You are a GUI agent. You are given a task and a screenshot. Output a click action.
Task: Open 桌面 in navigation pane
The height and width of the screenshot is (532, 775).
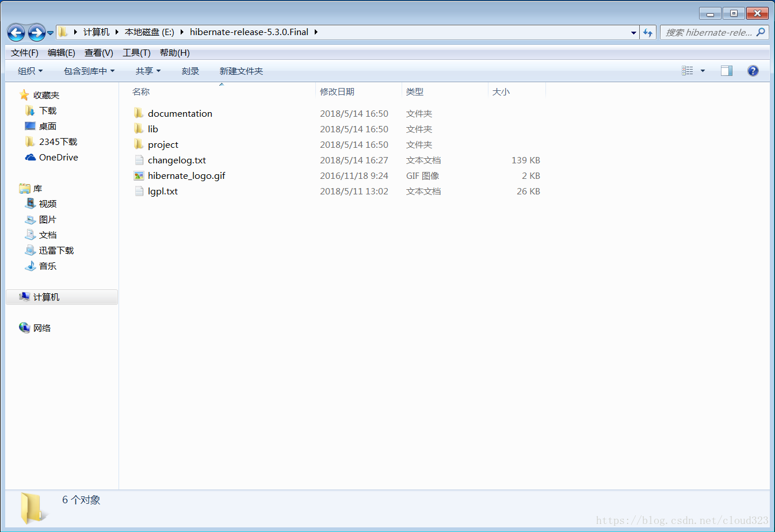point(48,127)
